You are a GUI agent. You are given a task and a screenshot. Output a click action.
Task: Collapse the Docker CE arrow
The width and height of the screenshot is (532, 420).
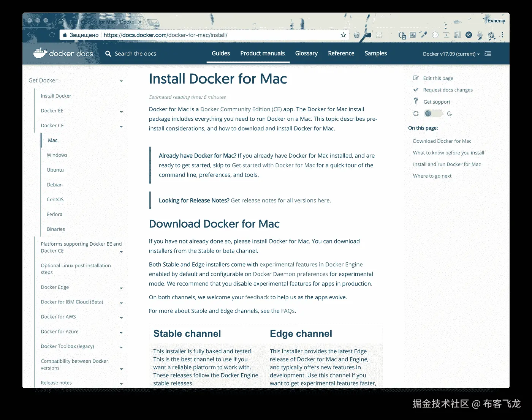pyautogui.click(x=121, y=126)
